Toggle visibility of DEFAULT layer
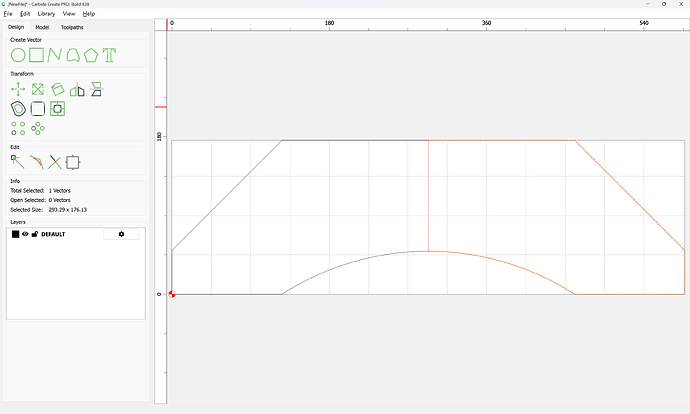The image size is (690, 414). point(25,234)
